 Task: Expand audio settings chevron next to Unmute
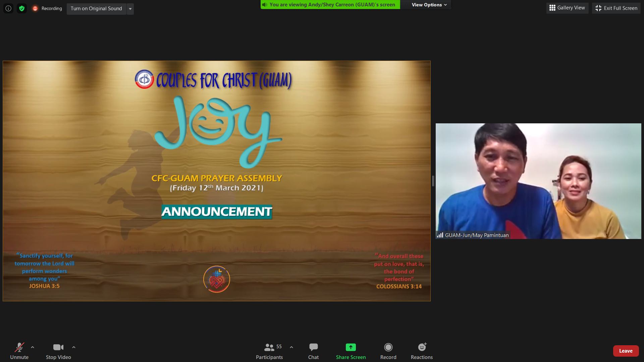click(33, 347)
